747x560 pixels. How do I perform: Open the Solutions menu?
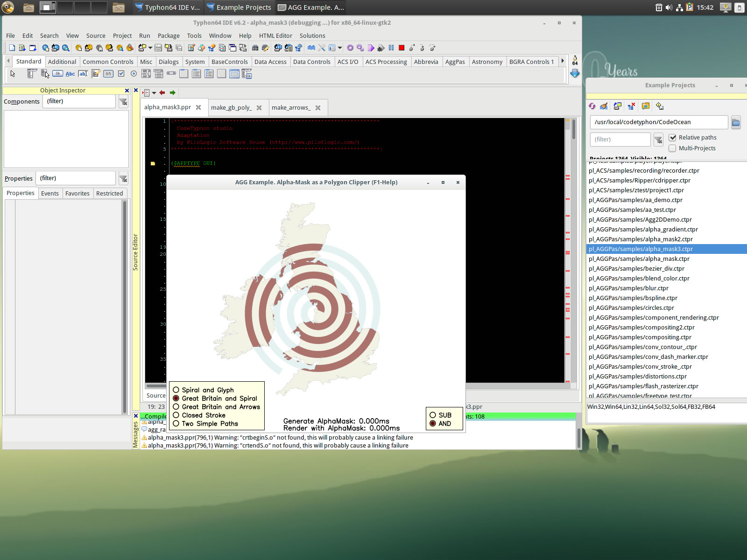coord(312,35)
